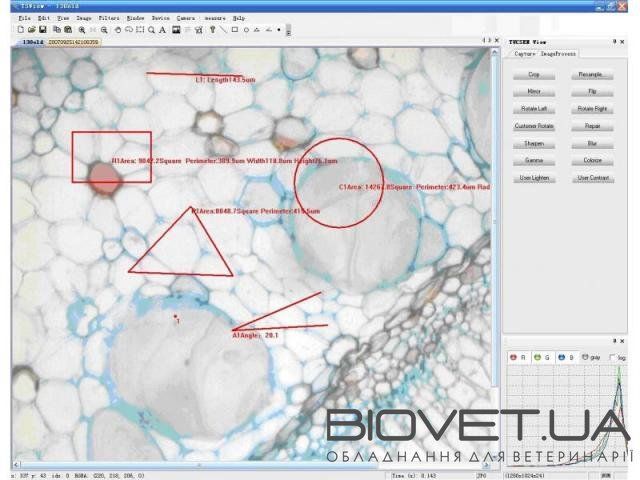Open the Edit menu
The width and height of the screenshot is (640, 480).
tap(44, 18)
